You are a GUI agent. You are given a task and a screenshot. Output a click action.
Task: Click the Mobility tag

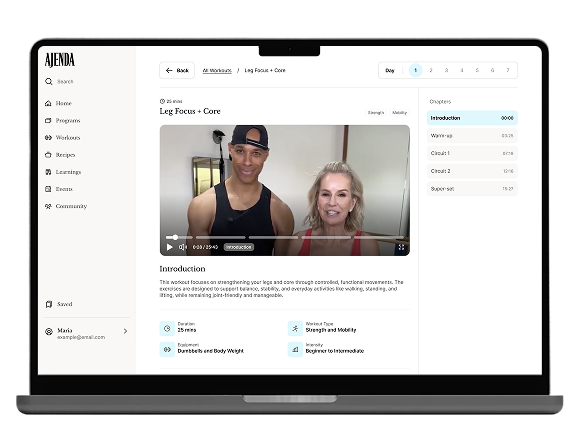pyautogui.click(x=399, y=112)
